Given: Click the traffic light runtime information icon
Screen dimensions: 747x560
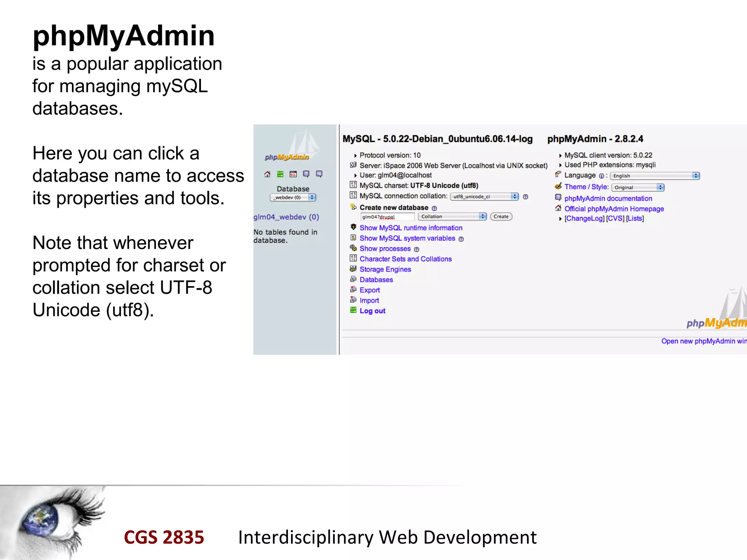Looking at the screenshot, I should [353, 227].
